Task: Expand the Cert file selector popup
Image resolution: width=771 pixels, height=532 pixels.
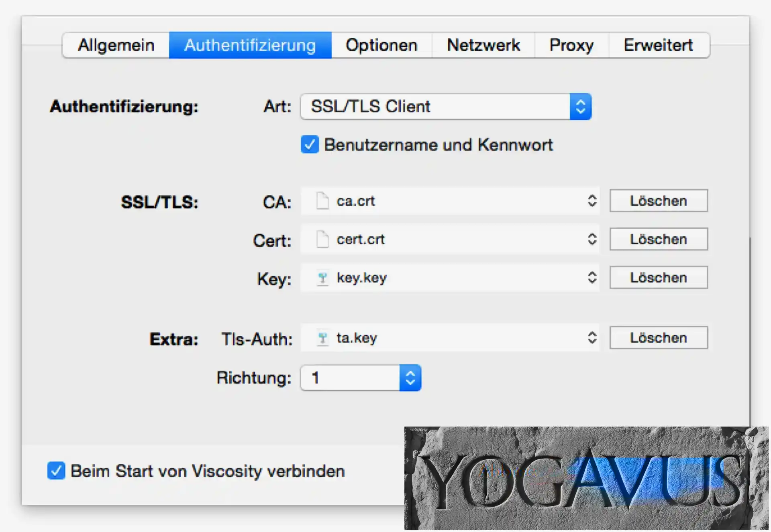Action: click(x=592, y=239)
